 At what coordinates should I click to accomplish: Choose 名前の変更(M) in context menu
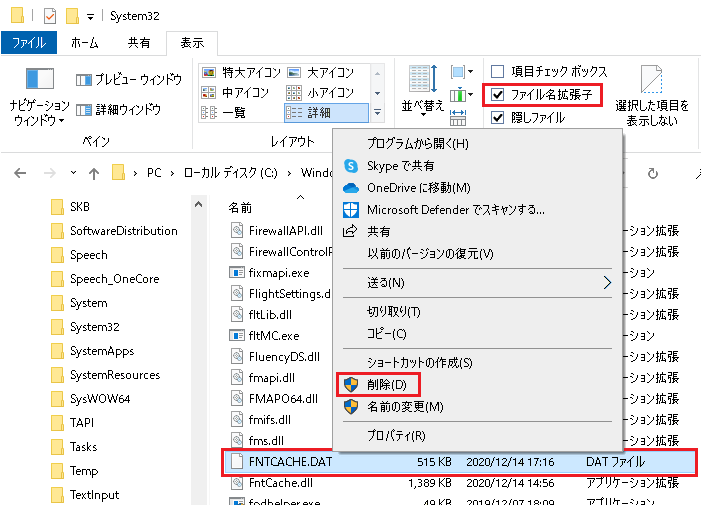pos(477,407)
